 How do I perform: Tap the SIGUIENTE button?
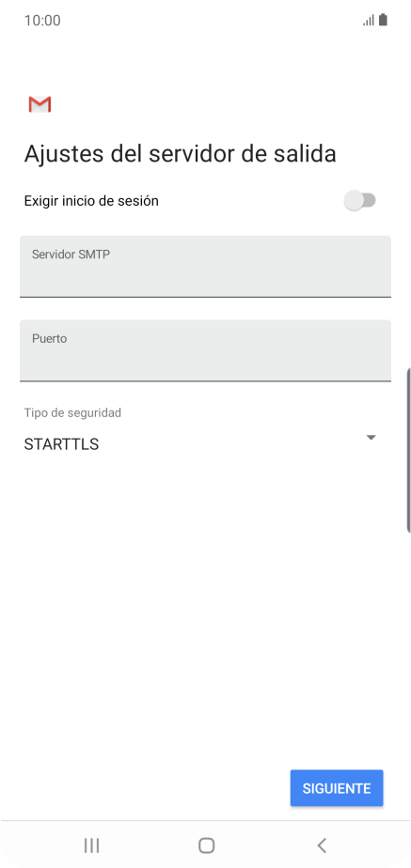(337, 788)
